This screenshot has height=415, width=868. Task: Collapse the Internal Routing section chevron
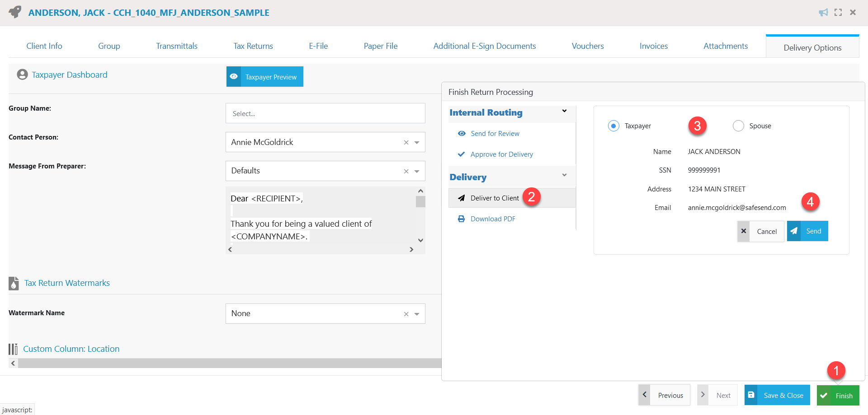[564, 111]
